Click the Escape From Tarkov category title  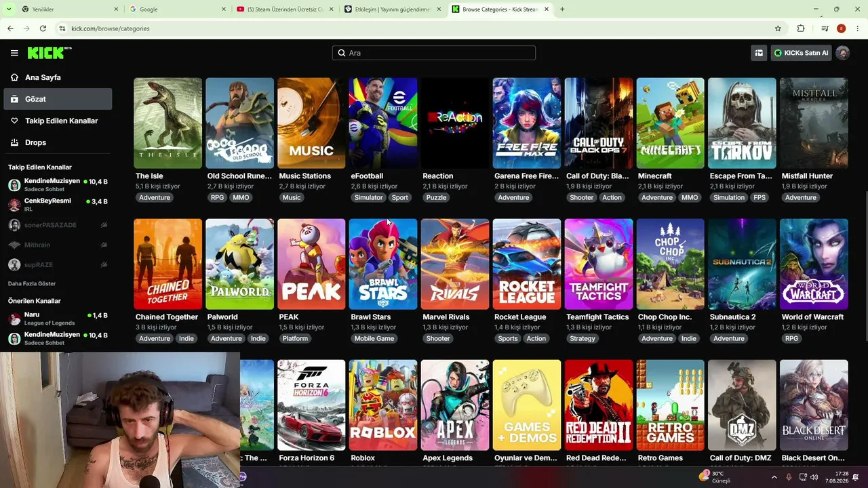(741, 176)
